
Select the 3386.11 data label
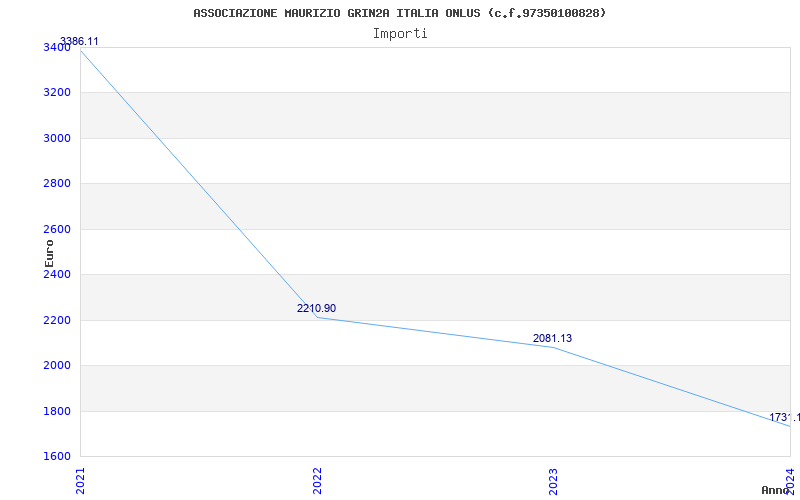[79, 41]
